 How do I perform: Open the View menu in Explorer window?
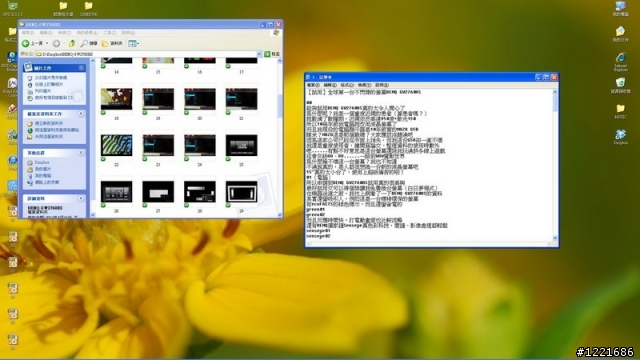tap(64, 33)
